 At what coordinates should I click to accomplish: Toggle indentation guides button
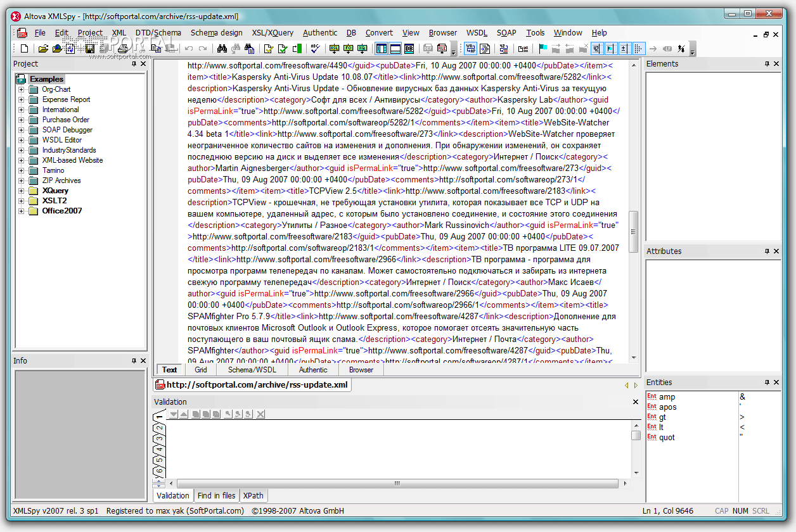[639, 49]
